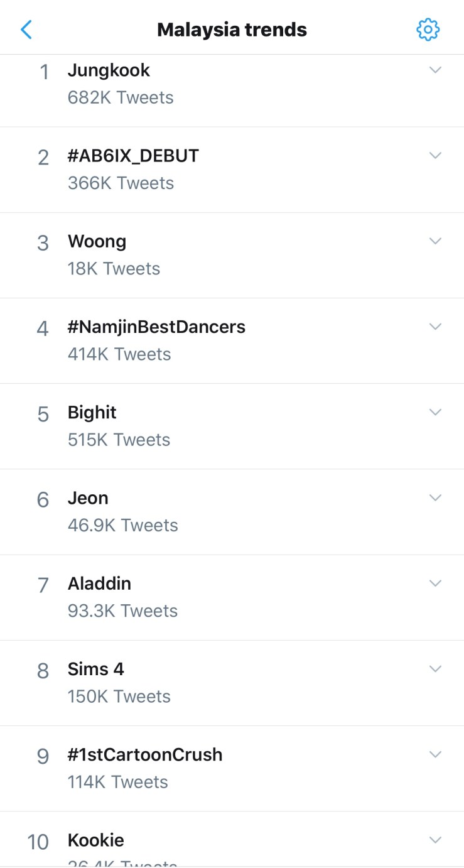Open trends settings gear icon

[x=428, y=30]
